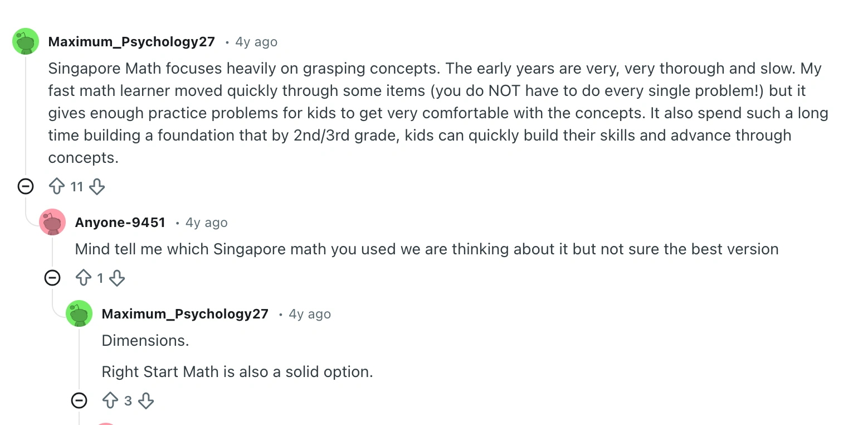Upvote Anyone-9451's question comment

84,278
